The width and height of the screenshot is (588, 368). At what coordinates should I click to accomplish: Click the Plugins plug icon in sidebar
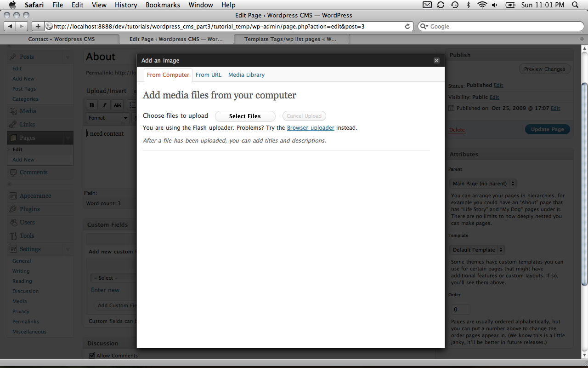(13, 209)
